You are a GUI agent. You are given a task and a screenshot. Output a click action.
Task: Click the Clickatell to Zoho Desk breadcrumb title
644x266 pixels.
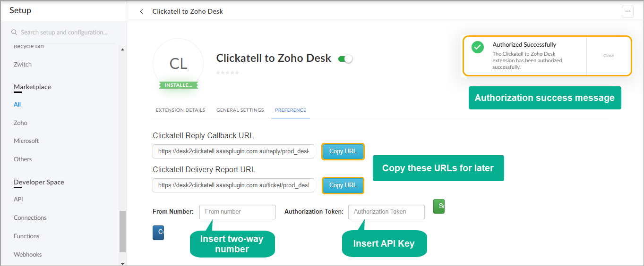click(188, 11)
